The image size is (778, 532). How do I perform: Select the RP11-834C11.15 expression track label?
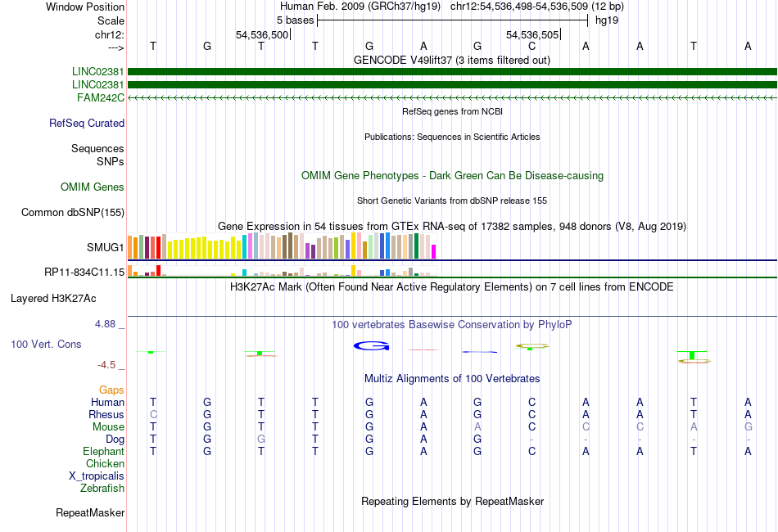[84, 272]
